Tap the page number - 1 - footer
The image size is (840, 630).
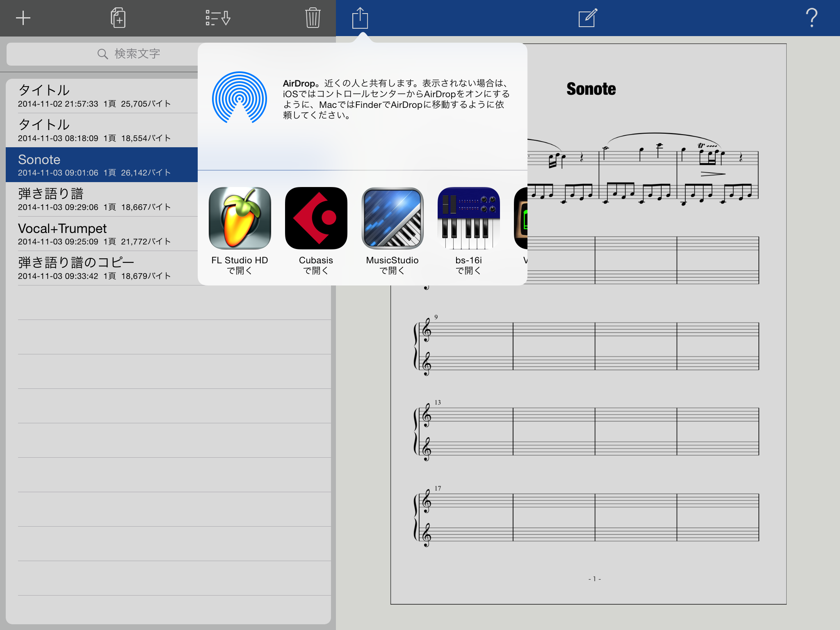coord(594,579)
